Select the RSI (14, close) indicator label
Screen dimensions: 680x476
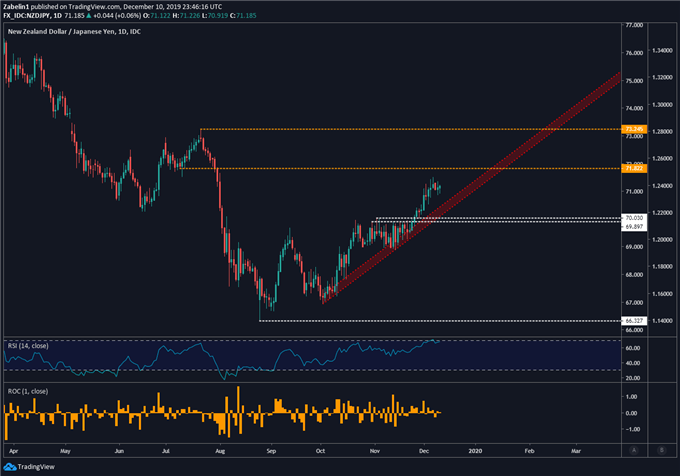click(28, 346)
